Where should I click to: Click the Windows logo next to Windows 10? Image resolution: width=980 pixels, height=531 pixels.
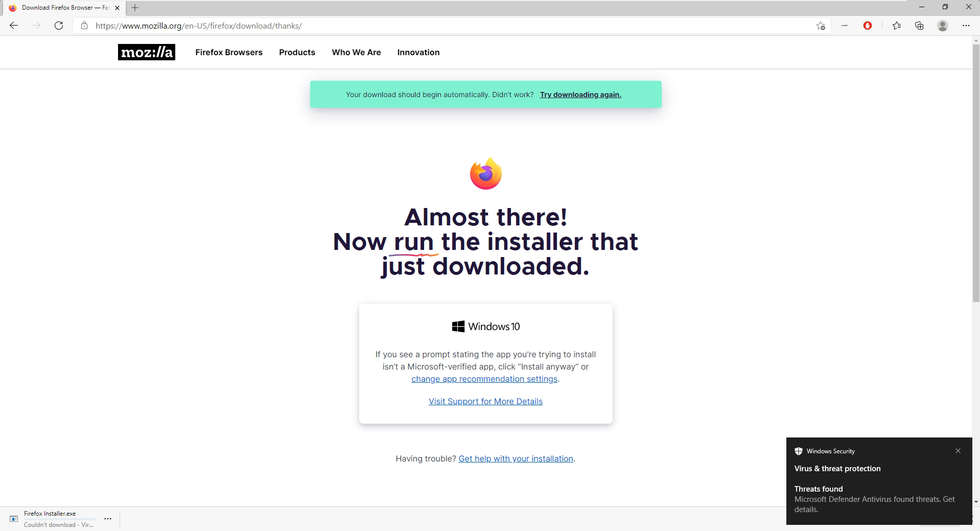[x=458, y=327]
